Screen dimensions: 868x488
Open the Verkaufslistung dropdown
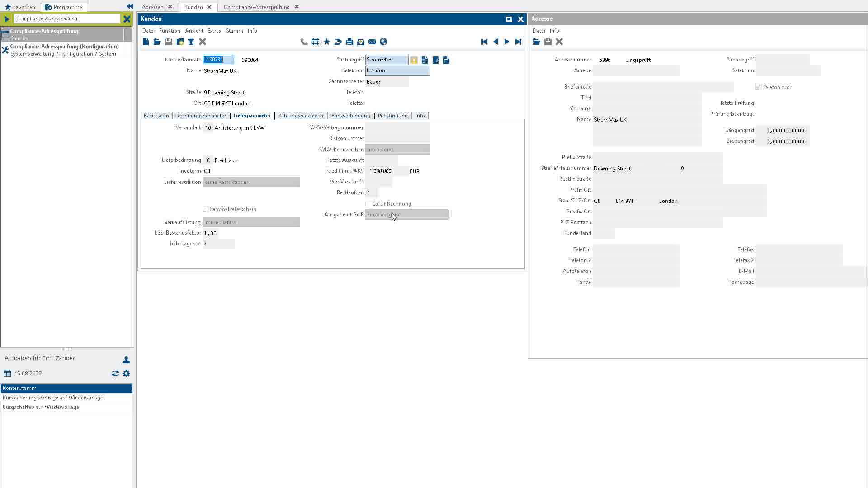click(251, 222)
